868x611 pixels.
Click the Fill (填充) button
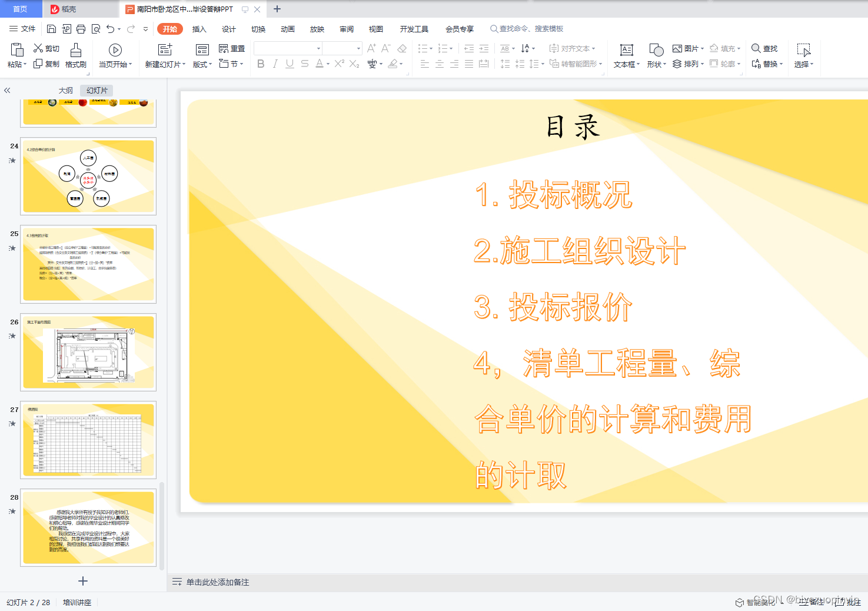point(725,48)
